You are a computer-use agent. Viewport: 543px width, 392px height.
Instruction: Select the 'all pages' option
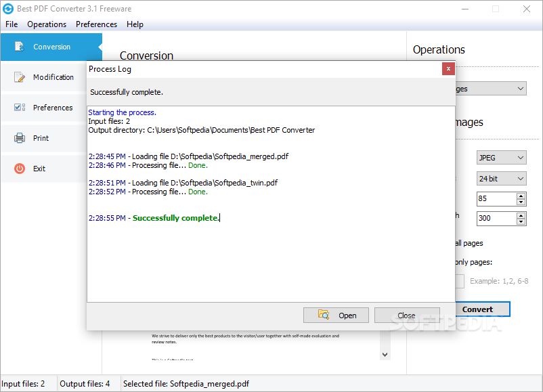(x=469, y=243)
